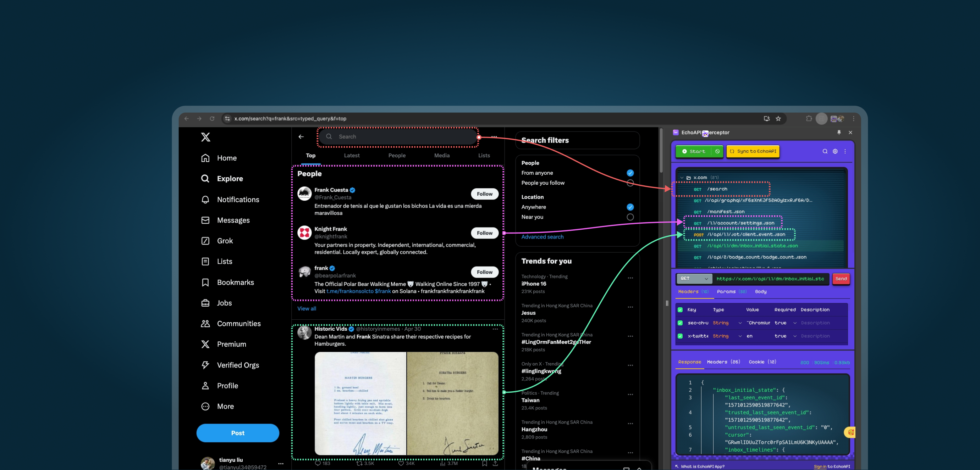Click the blue Post button
Screen dimensions: 980x470
(237, 433)
